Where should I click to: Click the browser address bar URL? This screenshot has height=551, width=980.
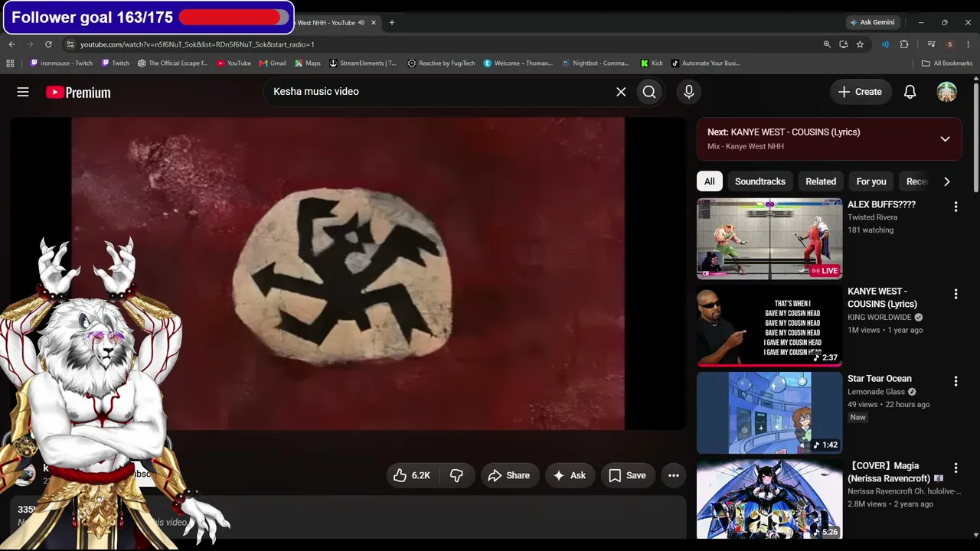click(x=198, y=44)
